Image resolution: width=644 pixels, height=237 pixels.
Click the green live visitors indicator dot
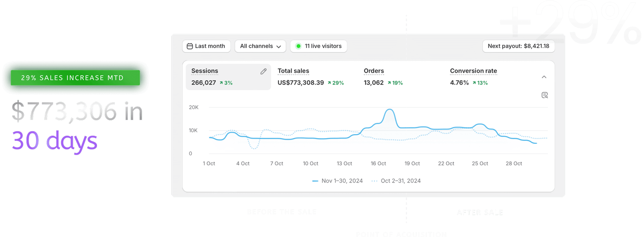click(298, 46)
